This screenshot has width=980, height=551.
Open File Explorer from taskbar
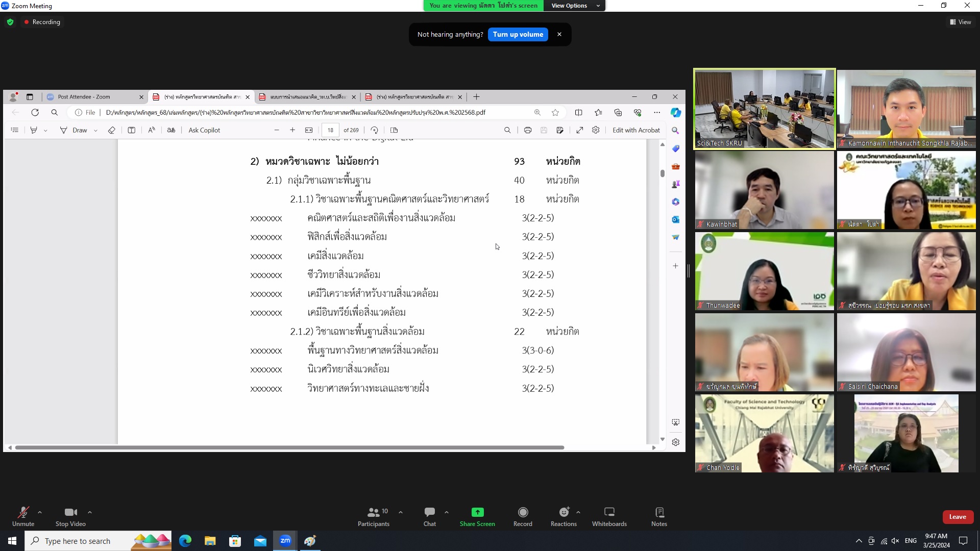(210, 541)
